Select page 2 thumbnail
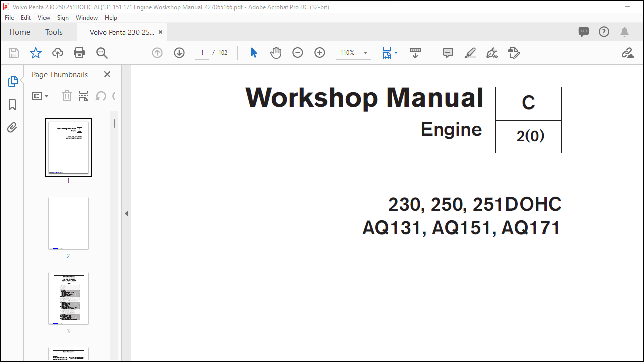Screen dimensions: 644x362 (x=68, y=223)
